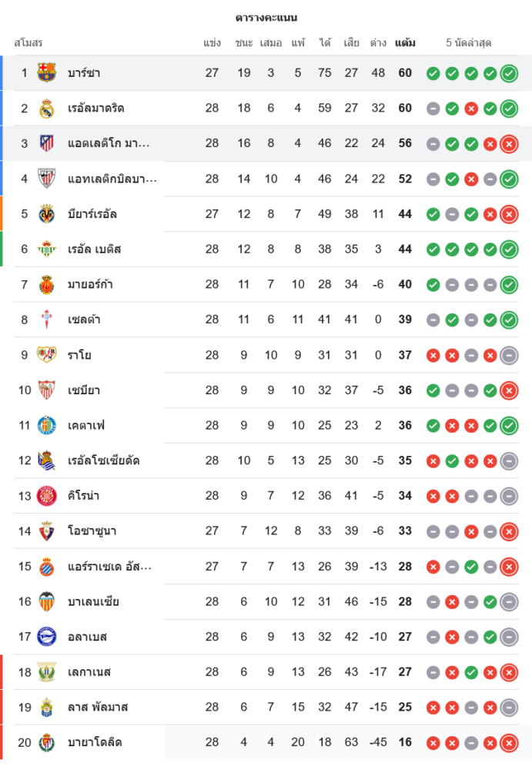Open the เซลต้า team row
Screen dimensions: 532x770
click(84, 320)
